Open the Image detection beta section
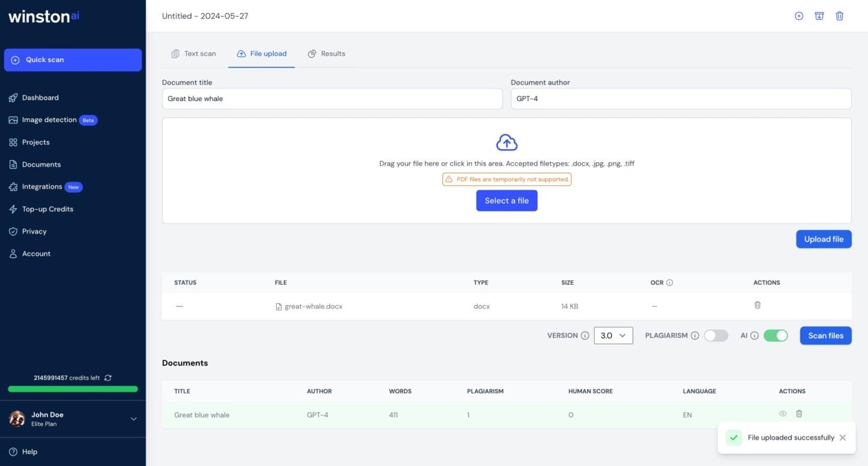Image resolution: width=868 pixels, height=466 pixels. tap(49, 120)
